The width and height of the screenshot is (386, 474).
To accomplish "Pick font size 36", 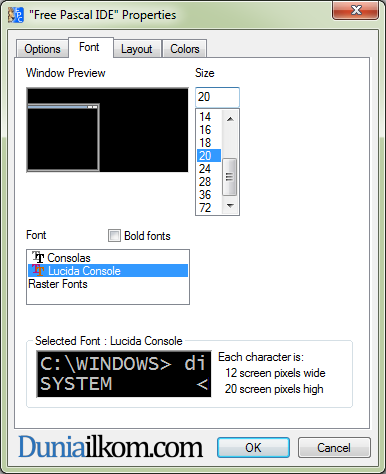I will click(x=209, y=195).
